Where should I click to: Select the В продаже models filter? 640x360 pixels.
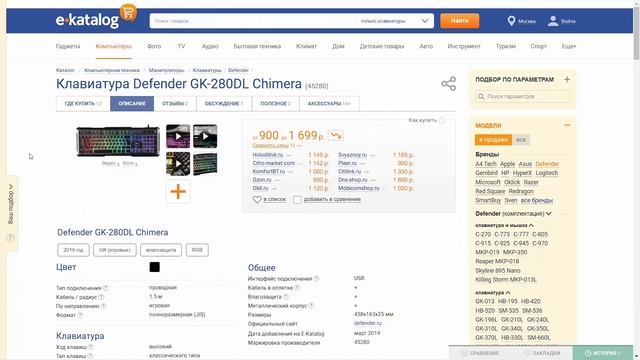(493, 140)
